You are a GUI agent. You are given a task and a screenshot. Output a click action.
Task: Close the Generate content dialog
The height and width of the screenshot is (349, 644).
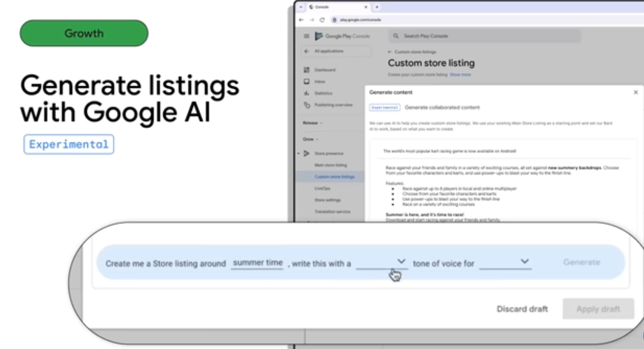(636, 92)
